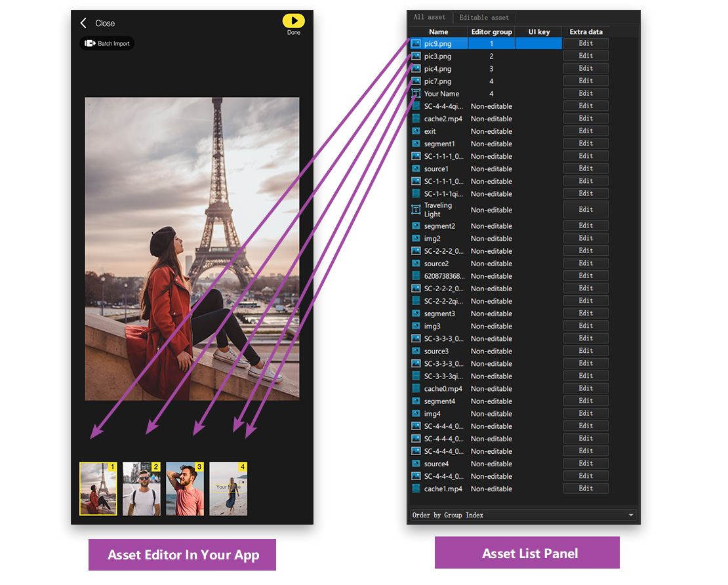This screenshot has width=728, height=585.
Task: Click the Batch Import button
Action: coord(108,43)
